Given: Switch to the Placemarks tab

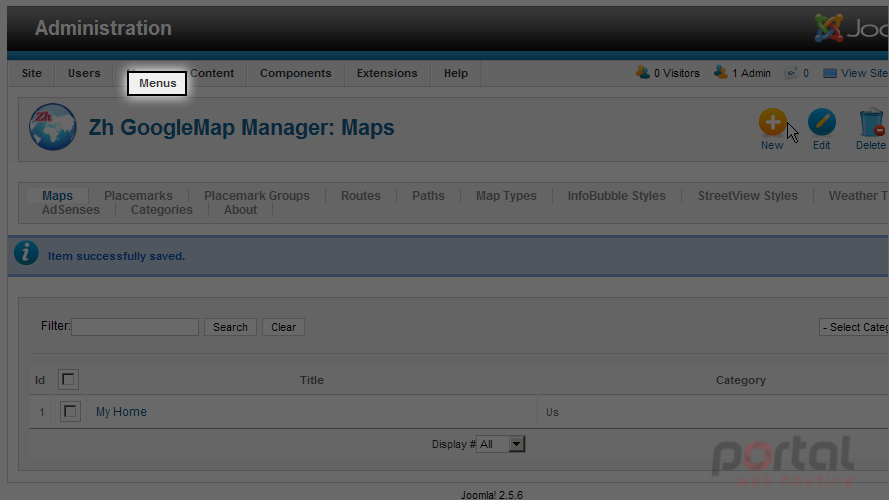Looking at the screenshot, I should (x=138, y=196).
